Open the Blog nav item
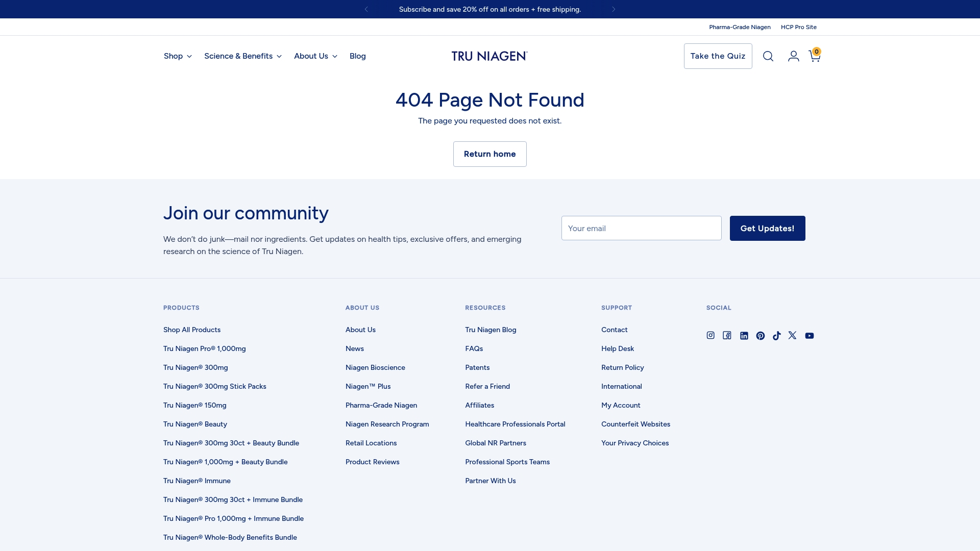Image resolution: width=980 pixels, height=551 pixels. click(x=358, y=56)
